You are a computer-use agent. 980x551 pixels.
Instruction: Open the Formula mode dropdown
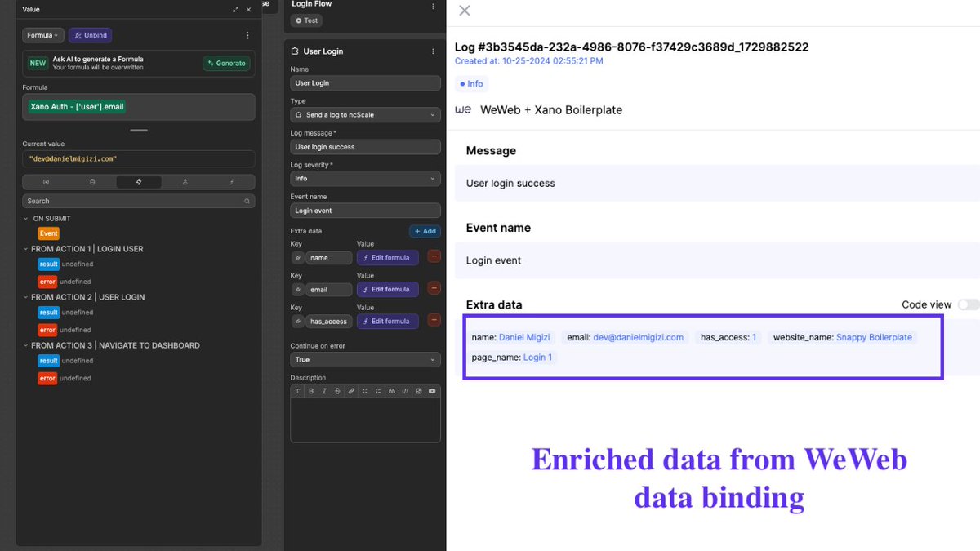43,35
